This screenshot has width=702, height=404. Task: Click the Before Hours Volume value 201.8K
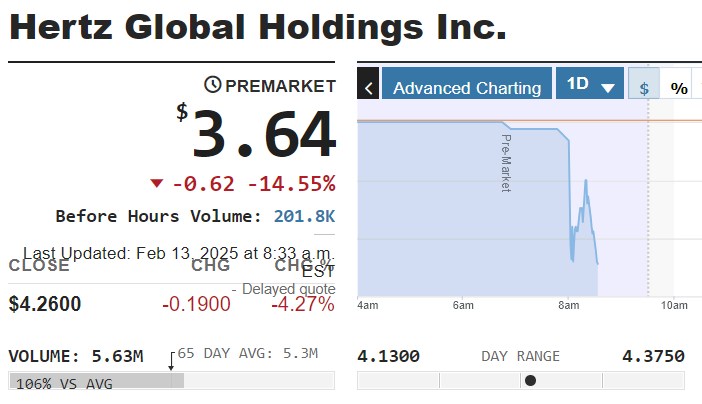305,216
